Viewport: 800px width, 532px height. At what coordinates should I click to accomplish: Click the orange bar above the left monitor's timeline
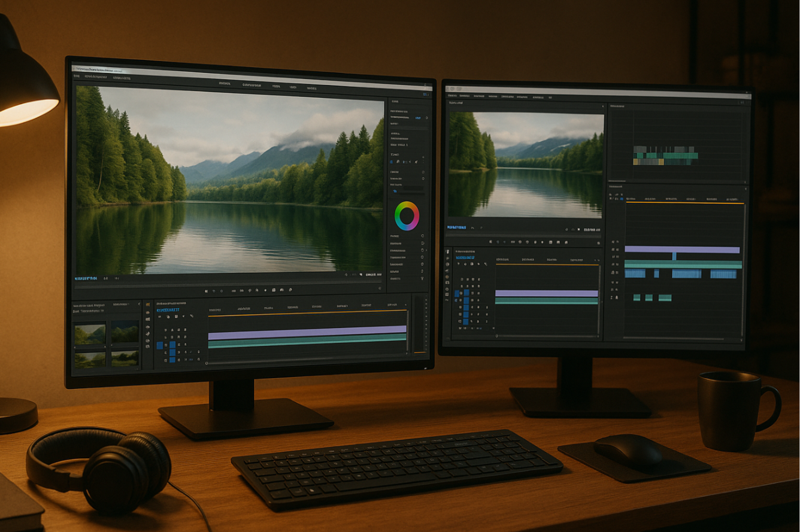pos(307,313)
